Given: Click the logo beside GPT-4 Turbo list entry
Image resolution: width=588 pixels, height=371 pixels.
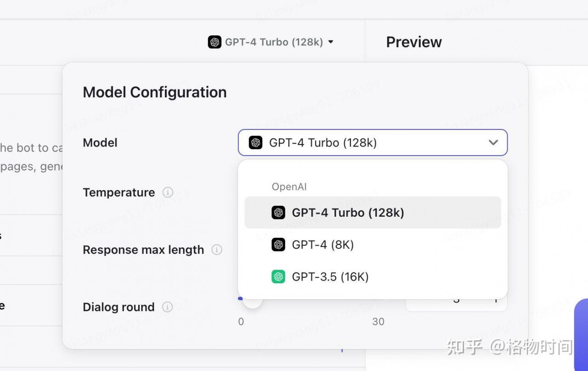Looking at the screenshot, I should point(278,213).
